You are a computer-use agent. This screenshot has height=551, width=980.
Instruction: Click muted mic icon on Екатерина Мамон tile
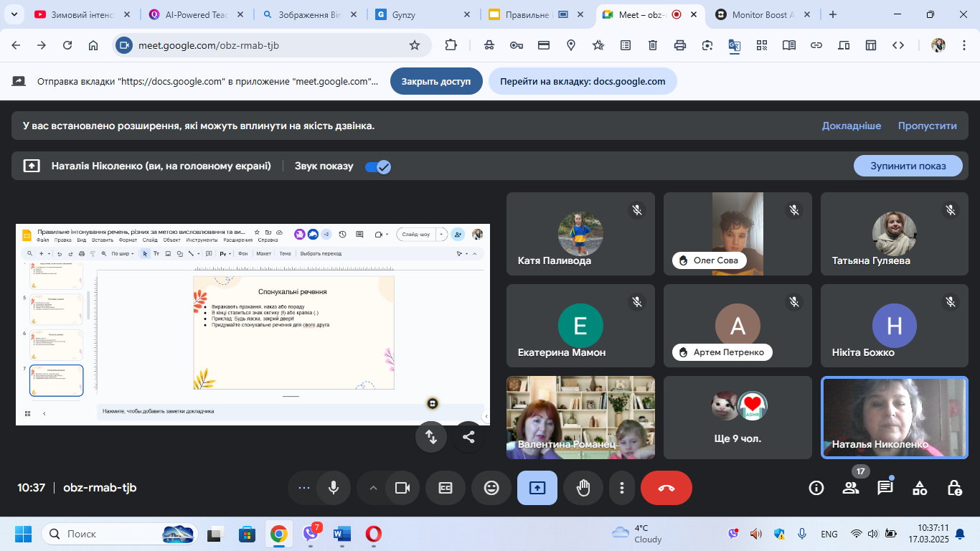[x=636, y=302]
